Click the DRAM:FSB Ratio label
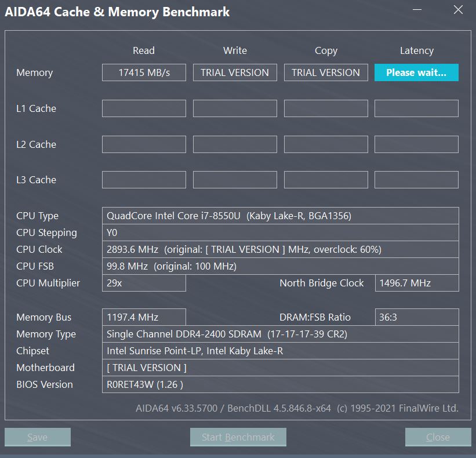 [x=315, y=317]
